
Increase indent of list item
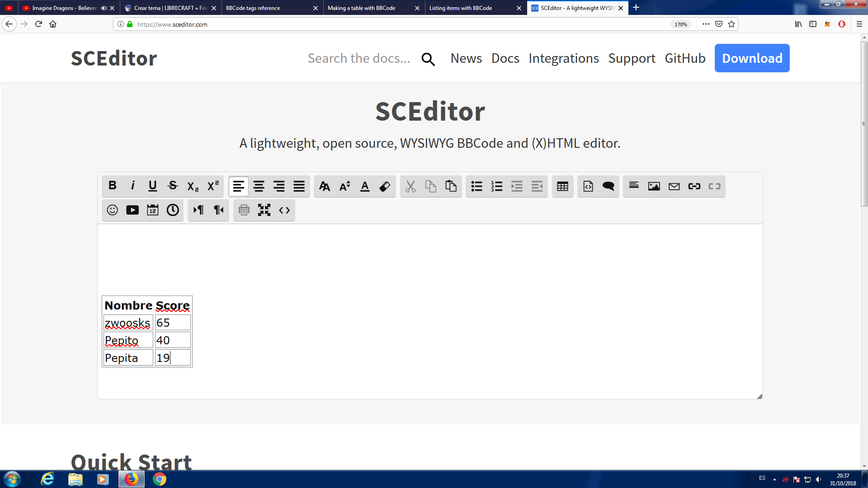[x=517, y=186]
